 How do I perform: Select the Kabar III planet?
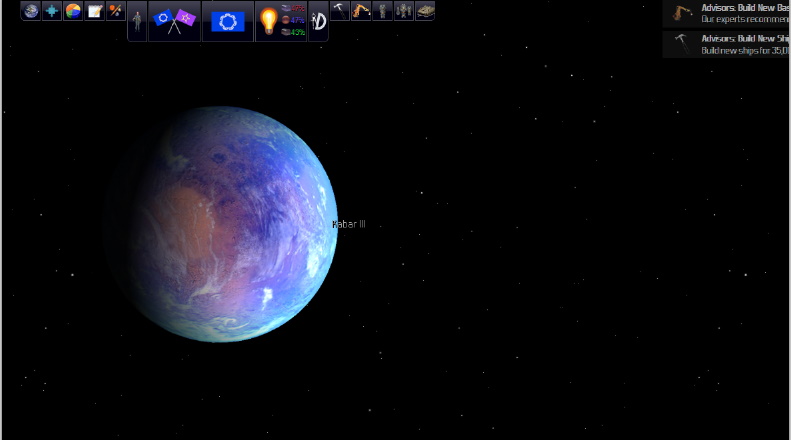[220, 224]
